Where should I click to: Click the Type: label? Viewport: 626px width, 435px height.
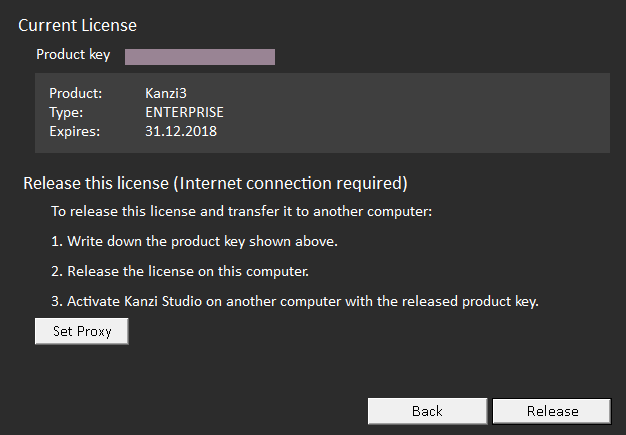tap(66, 112)
